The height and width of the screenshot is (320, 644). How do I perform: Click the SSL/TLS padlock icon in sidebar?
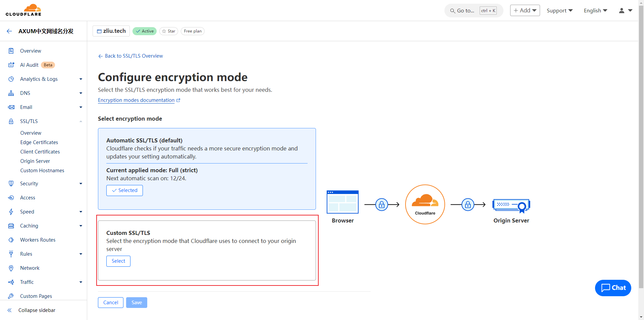pyautogui.click(x=11, y=121)
